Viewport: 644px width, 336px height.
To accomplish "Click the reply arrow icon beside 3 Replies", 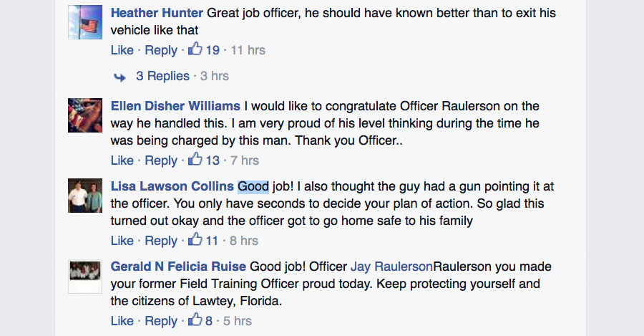I will 119,77.
